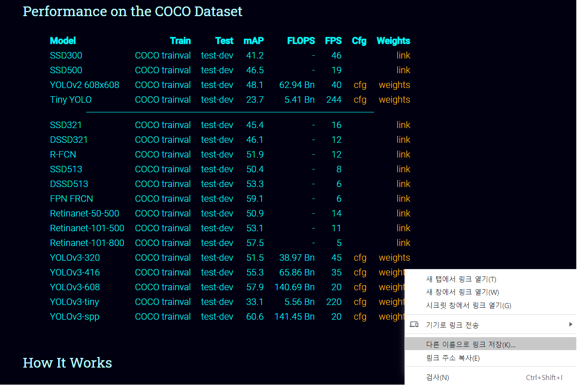Open the DSSD513 link
This screenshot has width=580, height=392.
tap(403, 184)
